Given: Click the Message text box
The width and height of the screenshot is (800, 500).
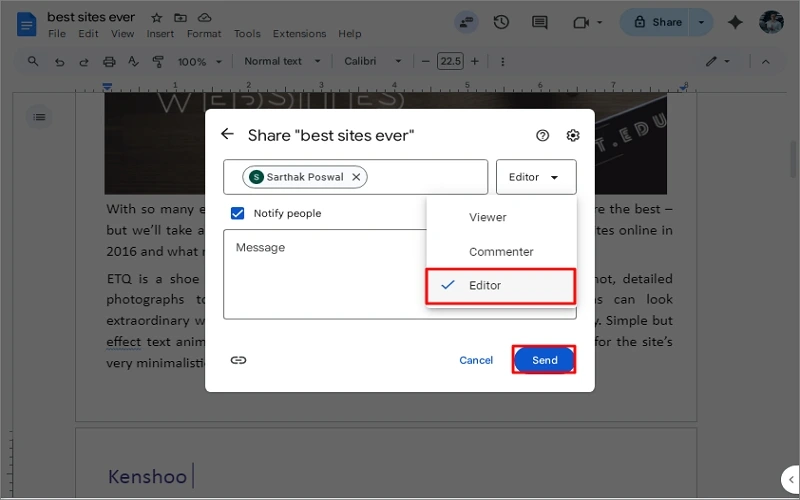Looking at the screenshot, I should pos(399,274).
